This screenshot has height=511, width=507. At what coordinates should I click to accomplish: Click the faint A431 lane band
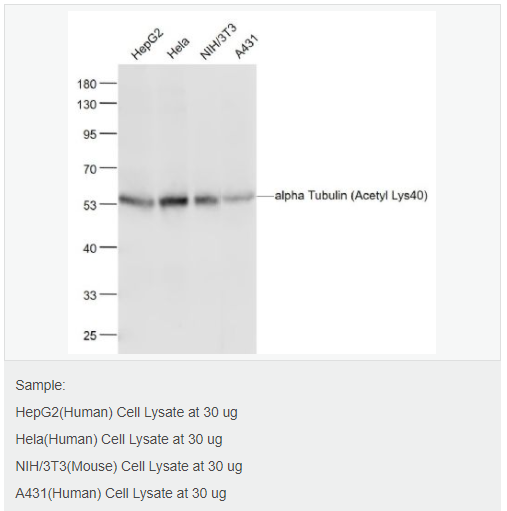point(239,197)
